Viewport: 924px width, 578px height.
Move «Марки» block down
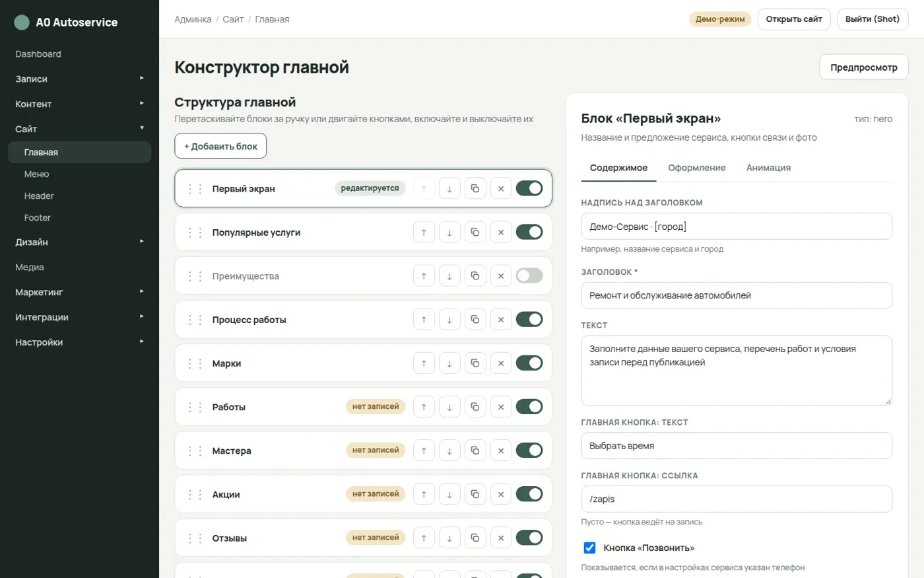(x=449, y=363)
